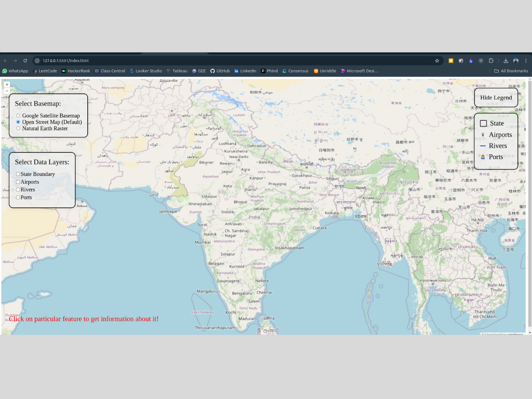Image resolution: width=532 pixels, height=399 pixels.
Task: Click the Ports marker icon in legend
Action: click(x=483, y=157)
